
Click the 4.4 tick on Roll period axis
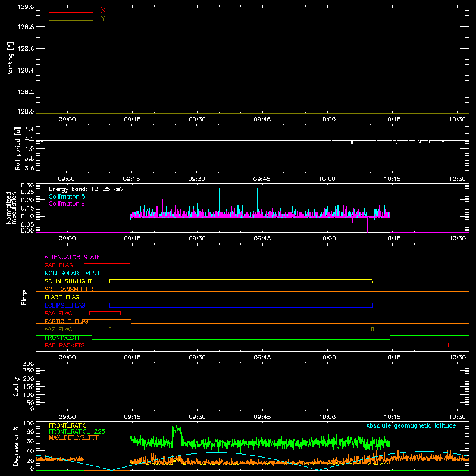click(x=29, y=129)
